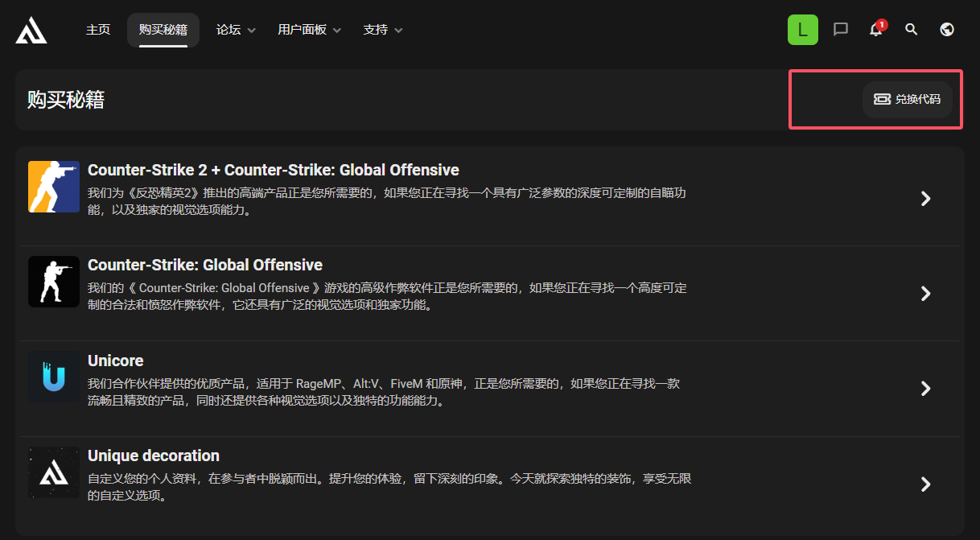Check the notification bell icon

pyautogui.click(x=876, y=30)
